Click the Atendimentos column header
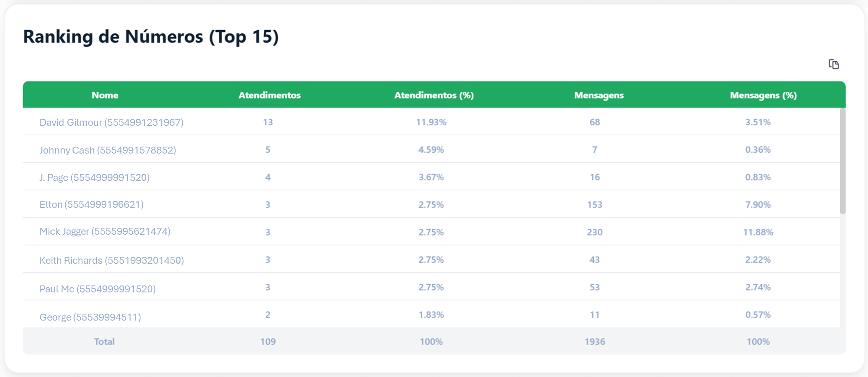The image size is (868, 377). (269, 95)
